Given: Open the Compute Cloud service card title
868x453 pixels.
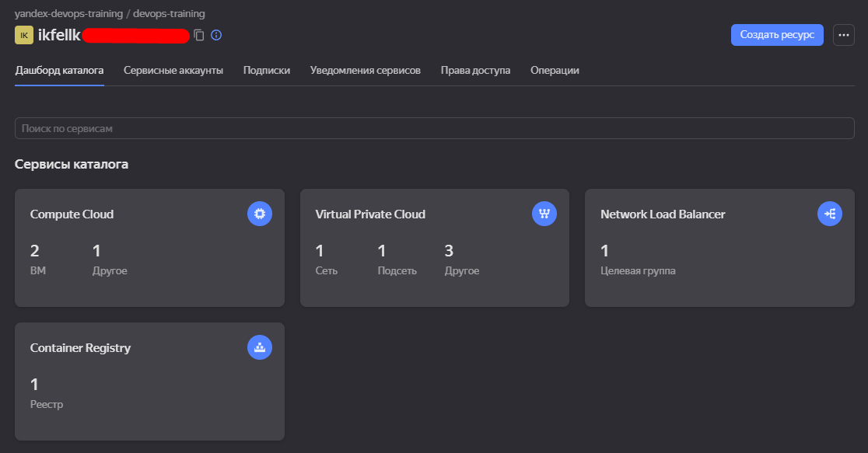Looking at the screenshot, I should (x=72, y=214).
